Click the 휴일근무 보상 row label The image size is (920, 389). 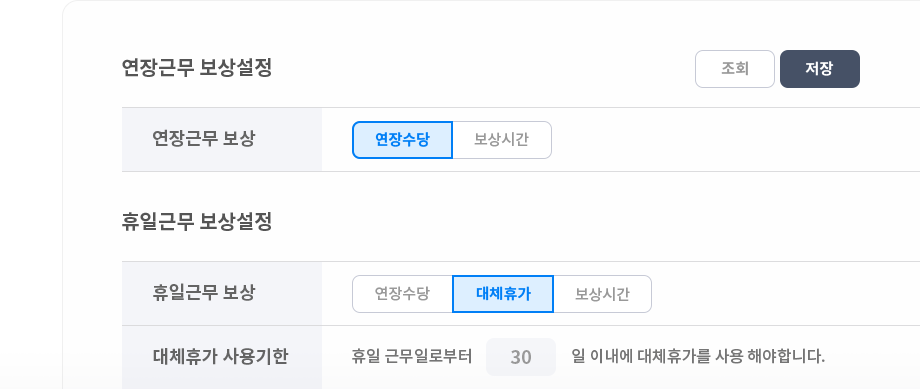pyautogui.click(x=204, y=293)
